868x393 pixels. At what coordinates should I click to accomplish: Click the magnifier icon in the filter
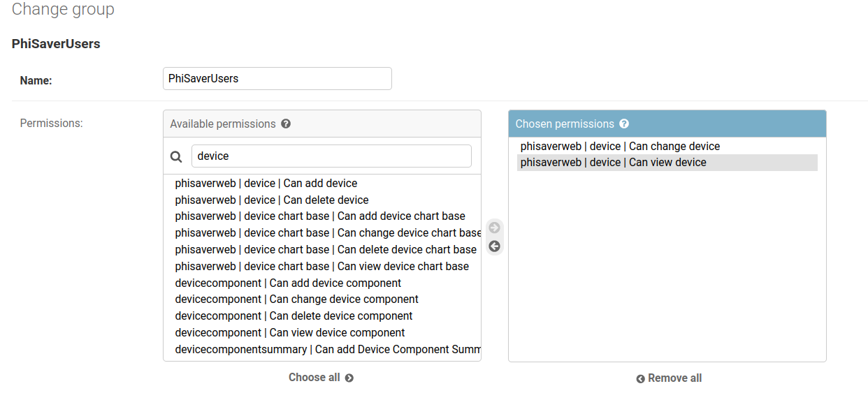177,157
